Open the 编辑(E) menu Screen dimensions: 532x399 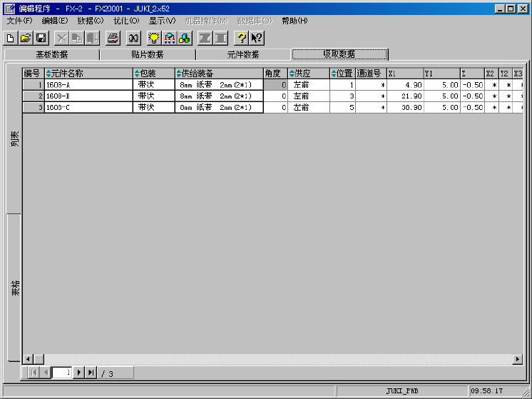click(55, 21)
